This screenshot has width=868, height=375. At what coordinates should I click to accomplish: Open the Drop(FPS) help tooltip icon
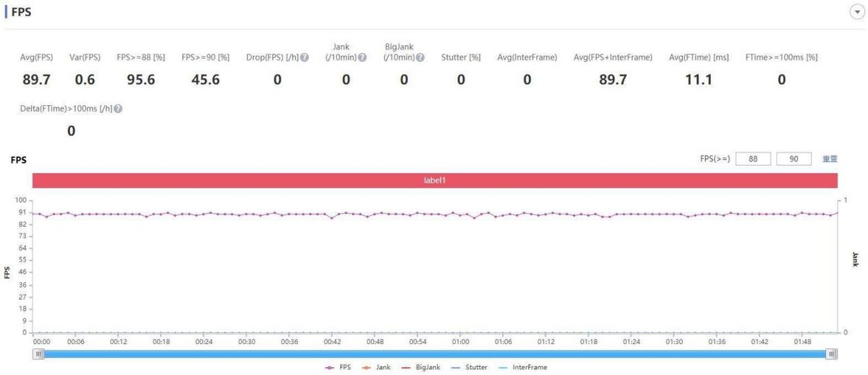(x=305, y=57)
